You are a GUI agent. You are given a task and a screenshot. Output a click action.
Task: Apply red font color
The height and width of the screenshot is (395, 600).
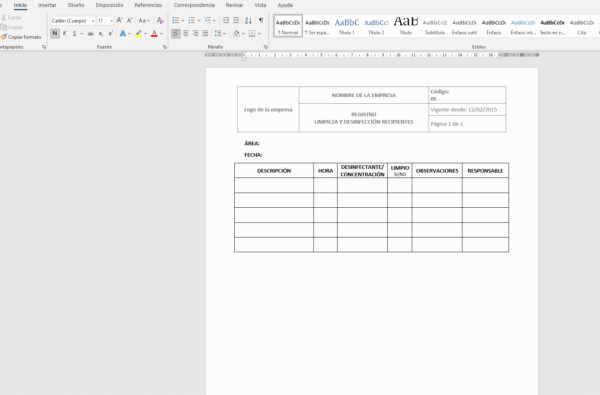[154, 34]
